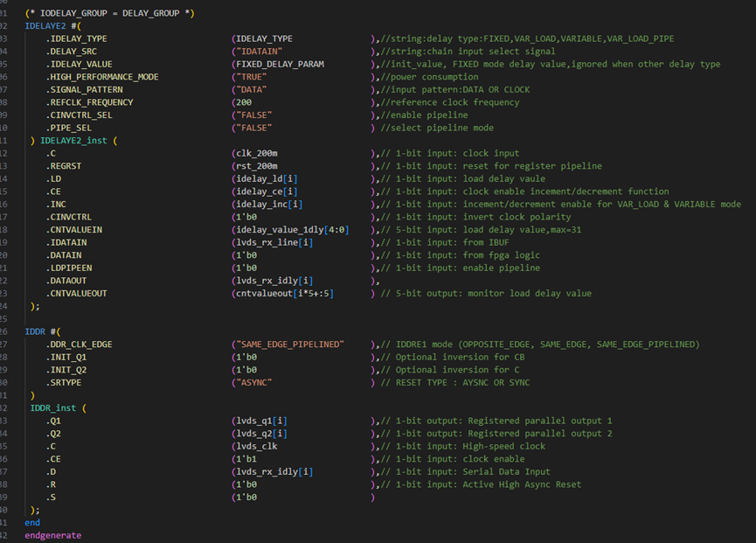Click the "ASYNC" string value
Image resolution: width=756 pixels, height=543 pixels.
[254, 383]
